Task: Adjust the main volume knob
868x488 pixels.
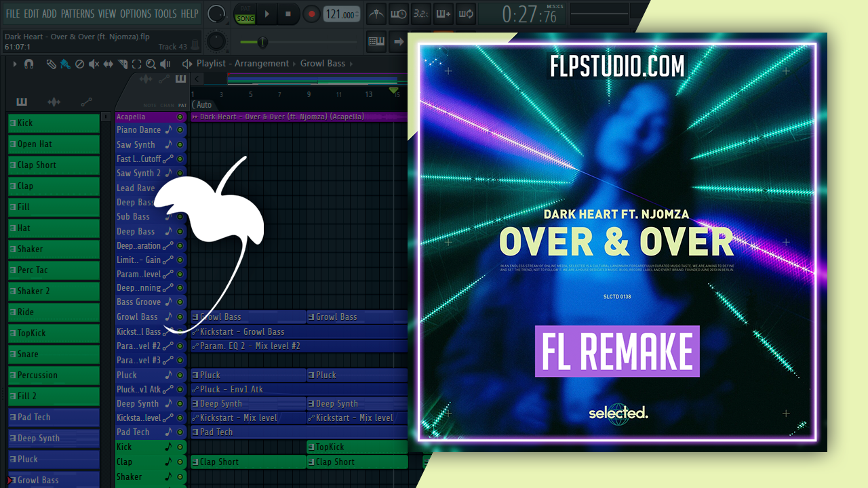Action: [216, 13]
